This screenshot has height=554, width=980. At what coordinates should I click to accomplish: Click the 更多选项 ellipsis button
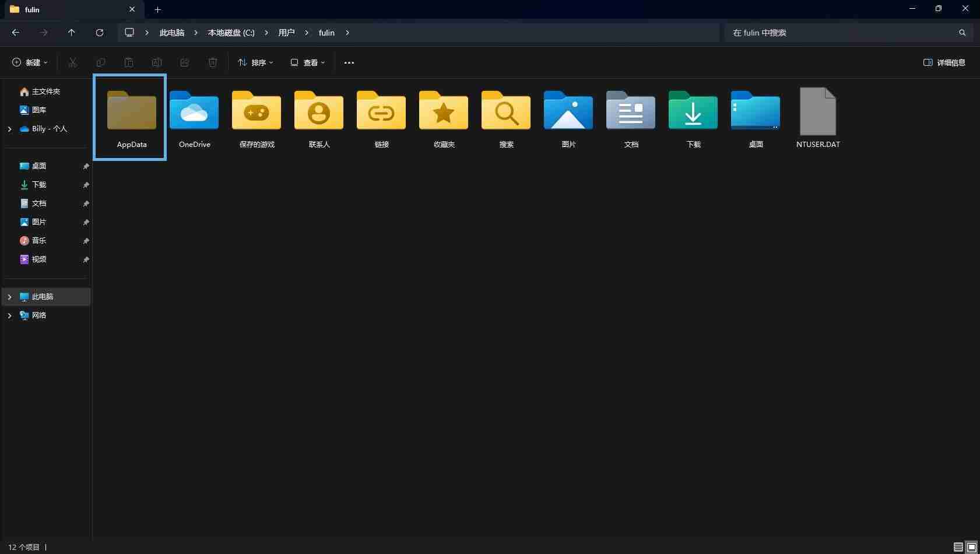pyautogui.click(x=349, y=62)
